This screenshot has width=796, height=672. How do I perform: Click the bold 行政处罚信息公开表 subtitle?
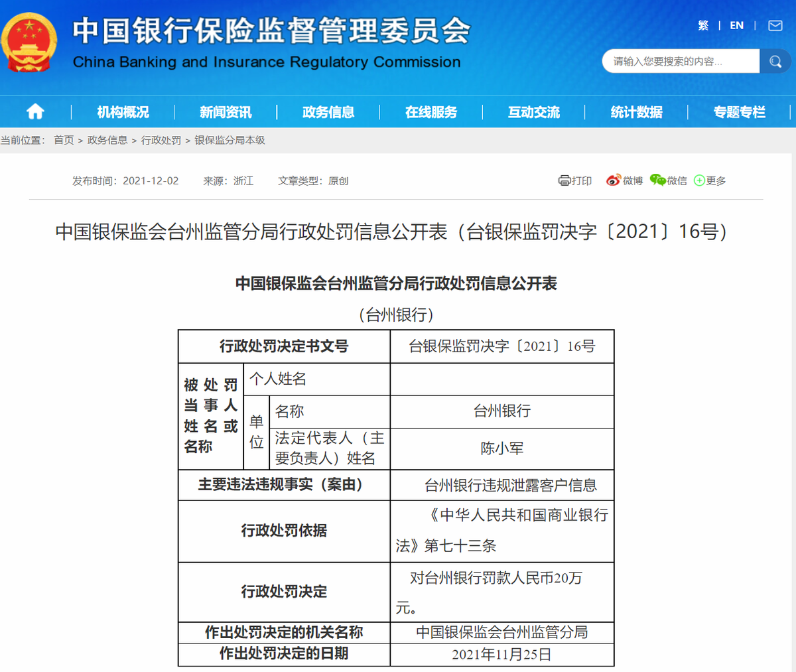tap(396, 284)
